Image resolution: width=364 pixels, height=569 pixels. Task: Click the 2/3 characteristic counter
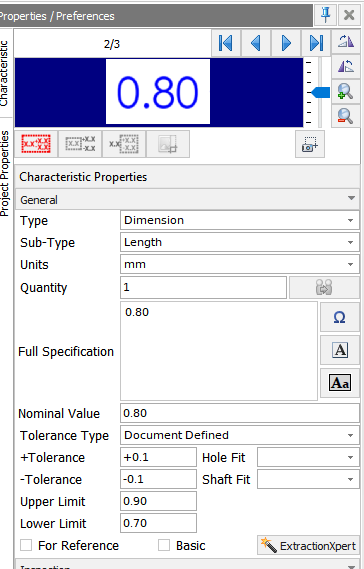coord(112,44)
